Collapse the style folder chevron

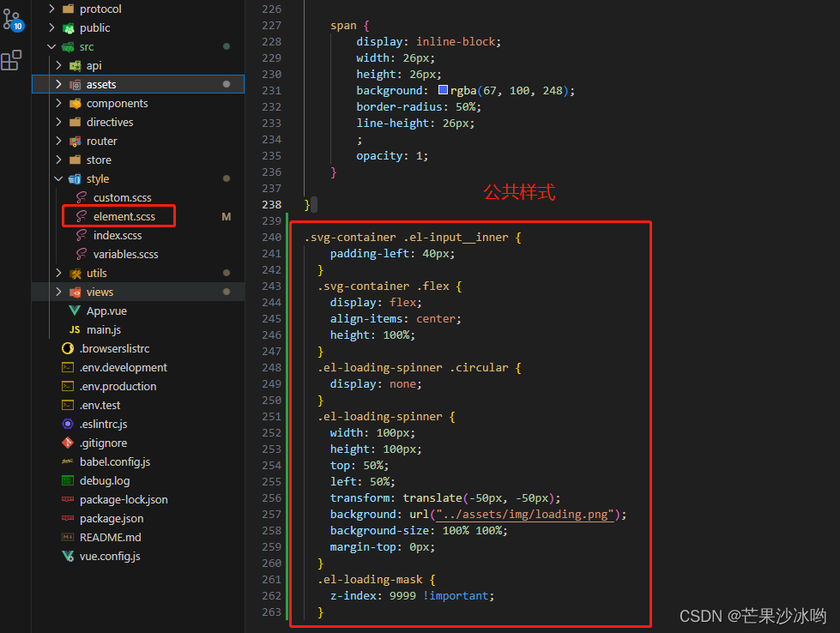pos(58,179)
